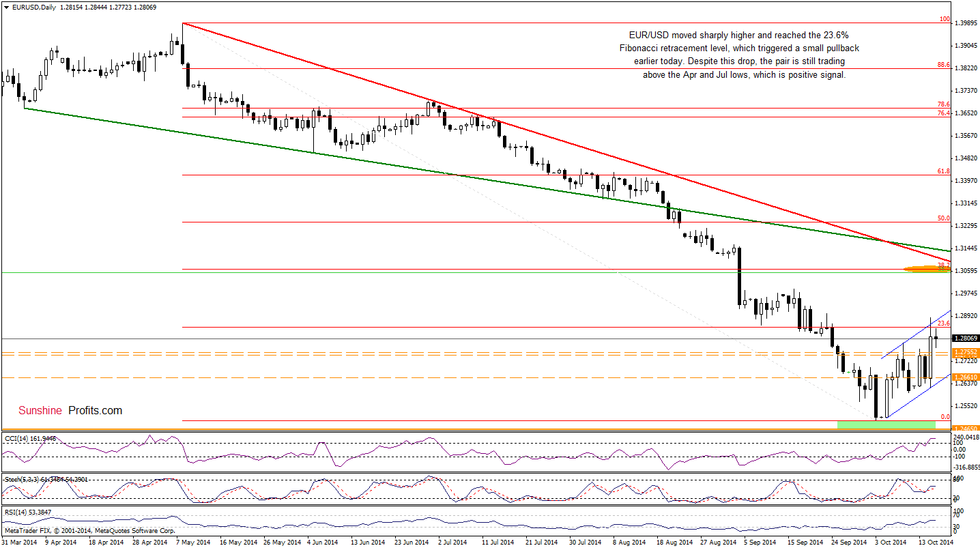Click the 1.36520 price axis value
The width and height of the screenshot is (980, 548).
pos(968,113)
